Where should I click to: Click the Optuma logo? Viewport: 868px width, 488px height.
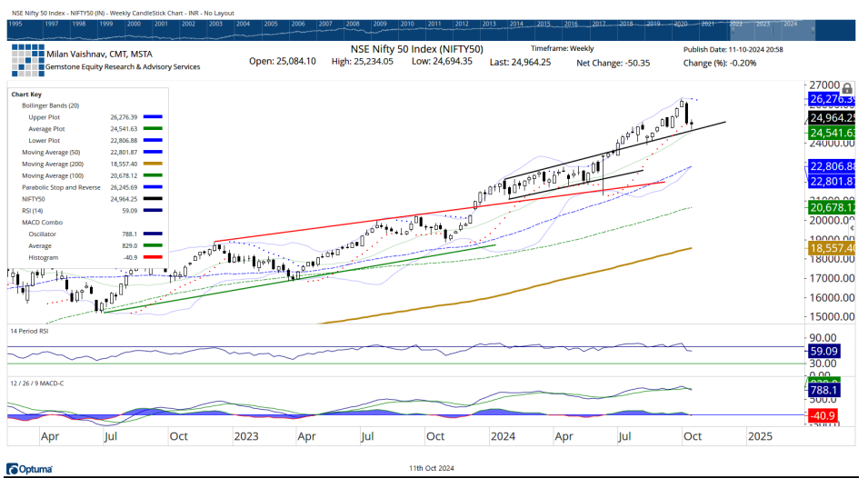[29, 469]
